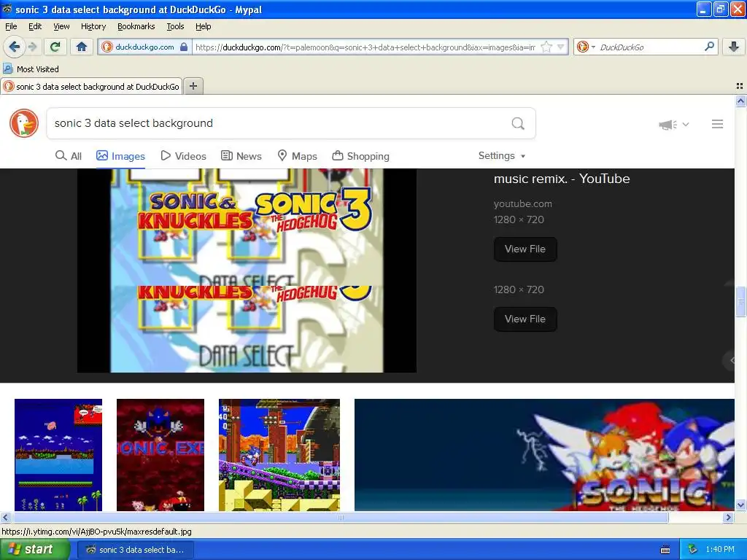Click the toolbar search magnifier icon
The image size is (747, 560).
[x=709, y=47]
